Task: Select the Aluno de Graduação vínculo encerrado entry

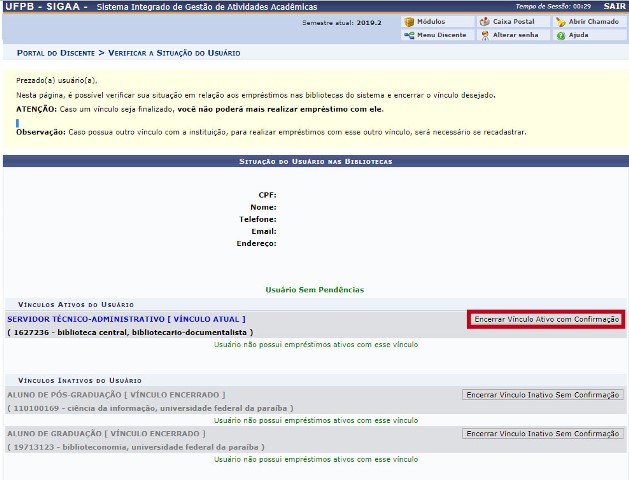Action: 106,434
